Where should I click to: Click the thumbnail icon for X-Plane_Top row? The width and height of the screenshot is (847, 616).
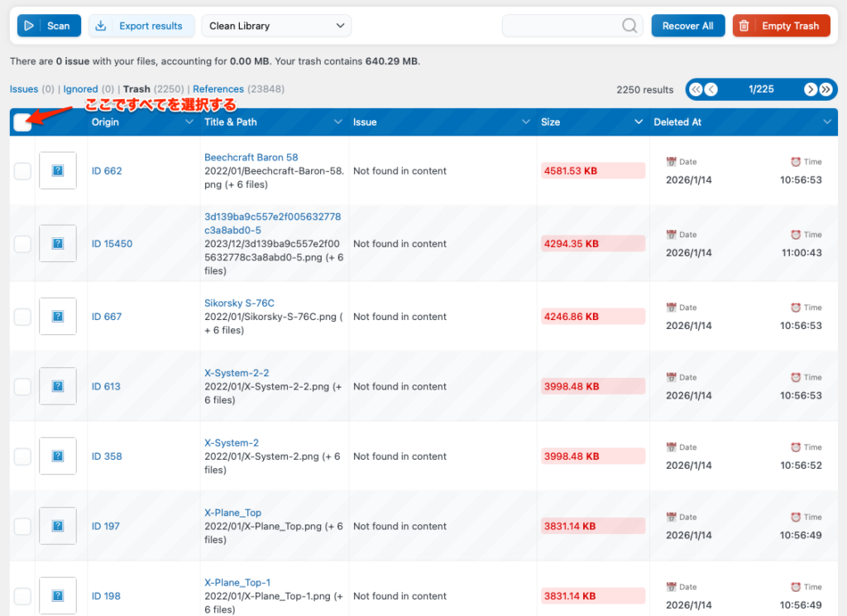[x=58, y=526]
